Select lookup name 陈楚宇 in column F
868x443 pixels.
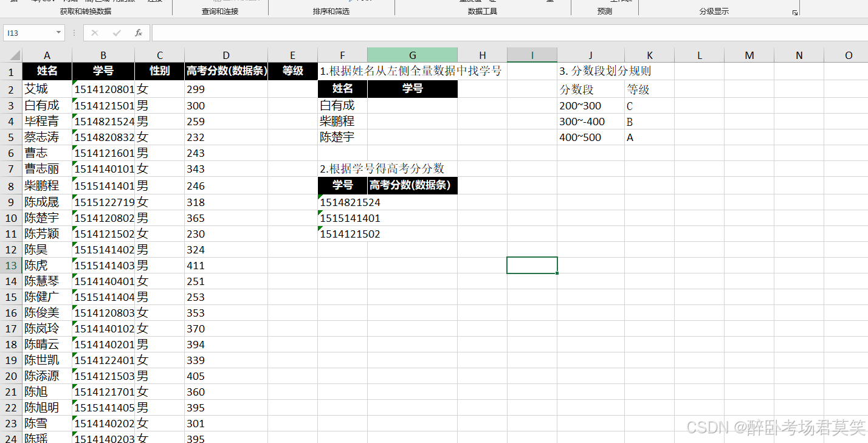pos(343,137)
